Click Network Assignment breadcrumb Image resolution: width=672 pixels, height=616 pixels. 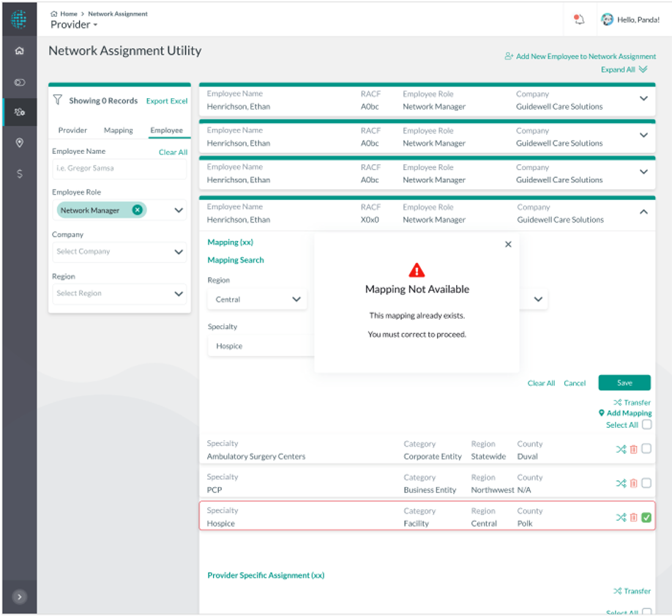tap(118, 14)
